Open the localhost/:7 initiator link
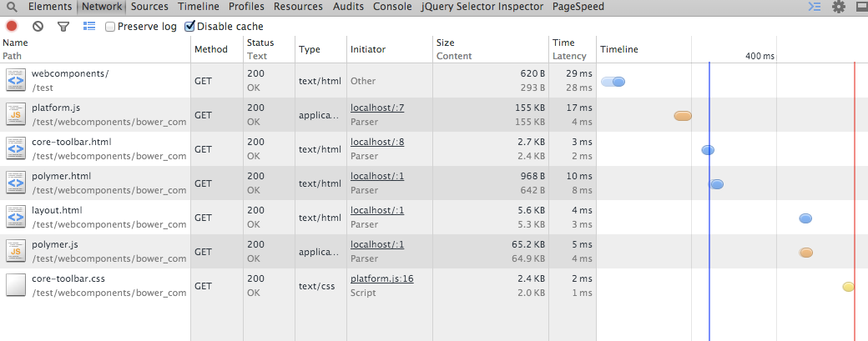This screenshot has height=341, width=868. click(x=377, y=108)
